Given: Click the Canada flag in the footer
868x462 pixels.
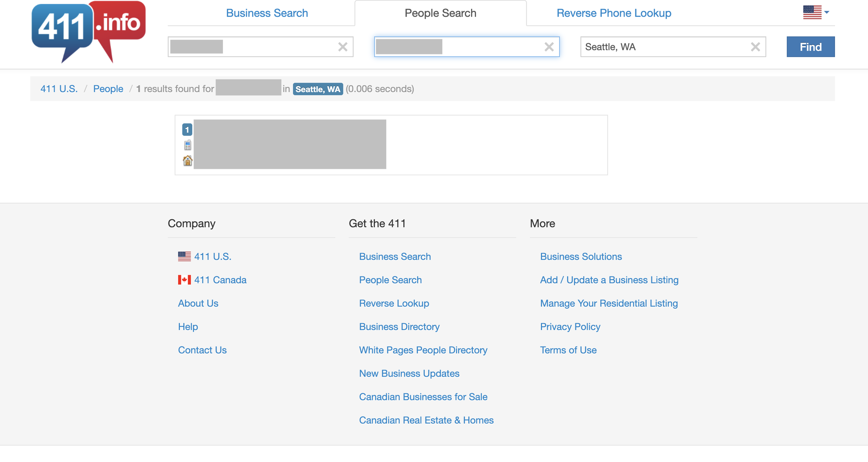Looking at the screenshot, I should (184, 280).
